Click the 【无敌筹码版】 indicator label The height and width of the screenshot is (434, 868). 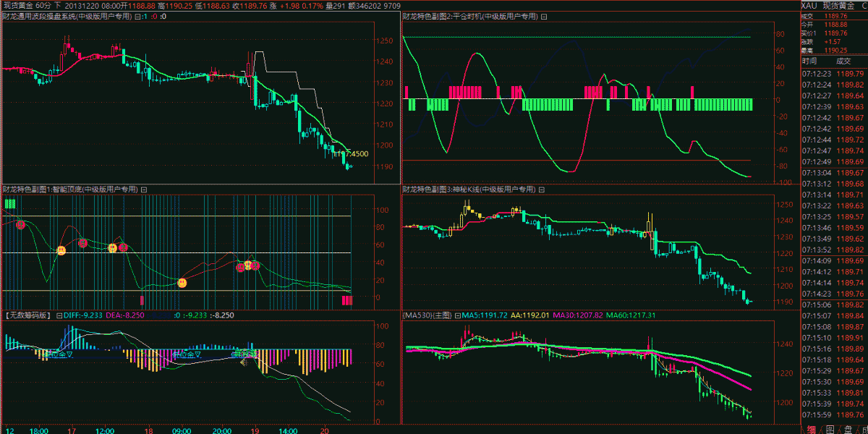pyautogui.click(x=28, y=315)
